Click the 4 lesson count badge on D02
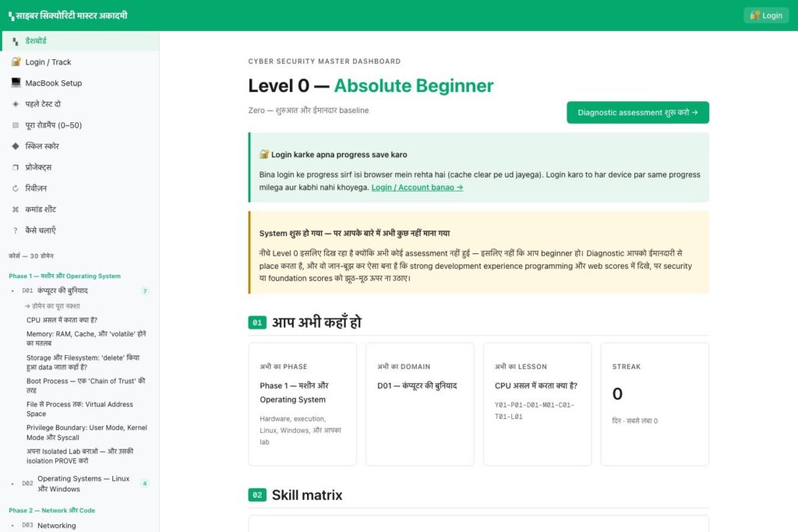Screen dimensions: 798x532 click(x=145, y=484)
